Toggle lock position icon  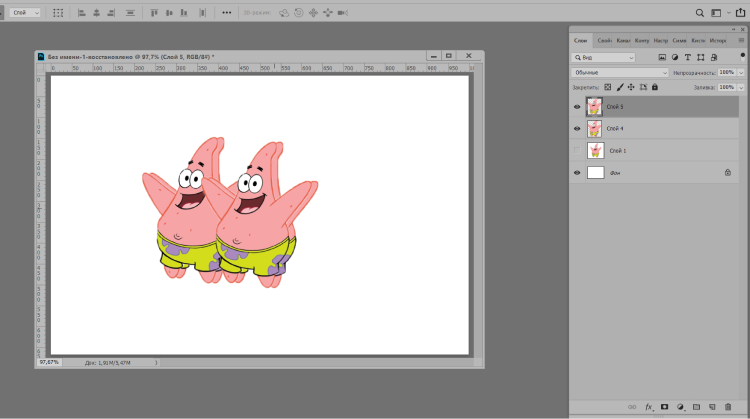(631, 87)
